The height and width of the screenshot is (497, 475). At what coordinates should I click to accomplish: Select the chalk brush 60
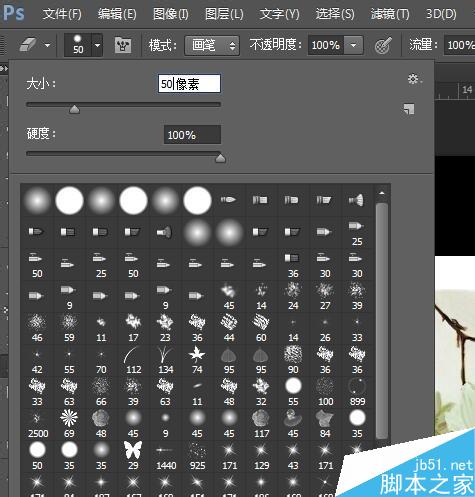tap(261, 327)
